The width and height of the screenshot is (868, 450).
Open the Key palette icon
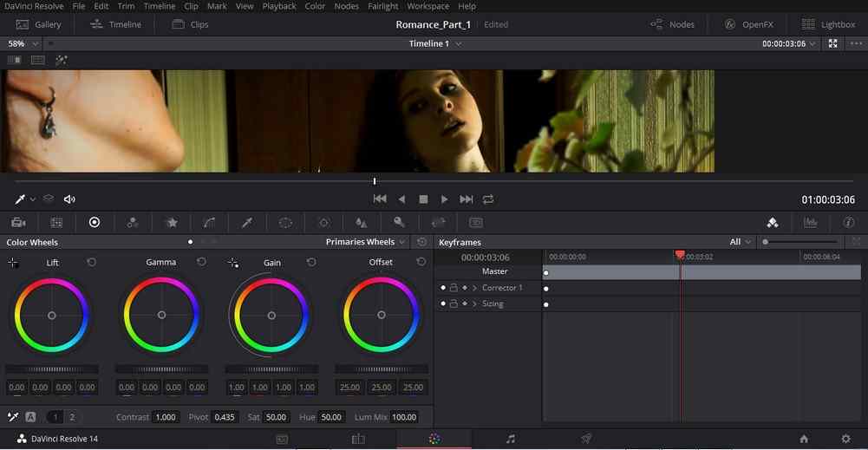tap(399, 223)
